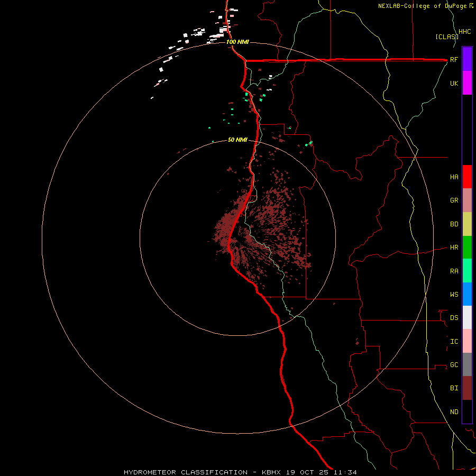Click the 'DS' legend label

tap(454, 318)
